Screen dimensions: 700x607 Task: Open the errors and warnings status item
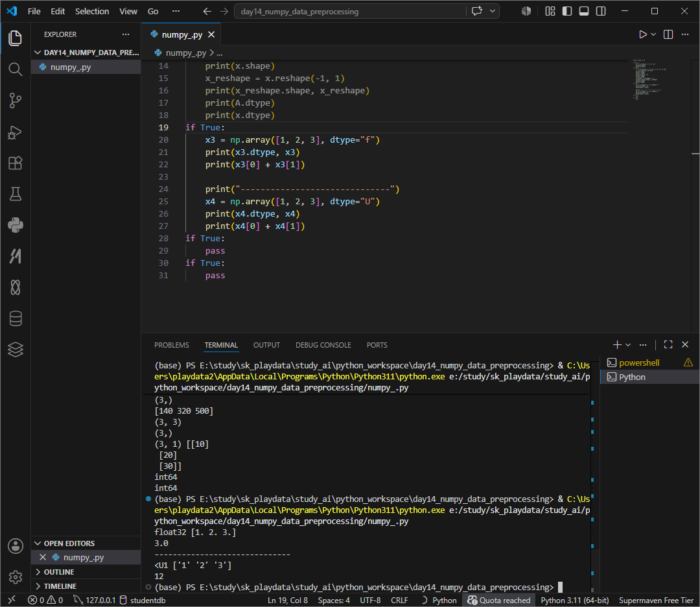click(x=45, y=601)
